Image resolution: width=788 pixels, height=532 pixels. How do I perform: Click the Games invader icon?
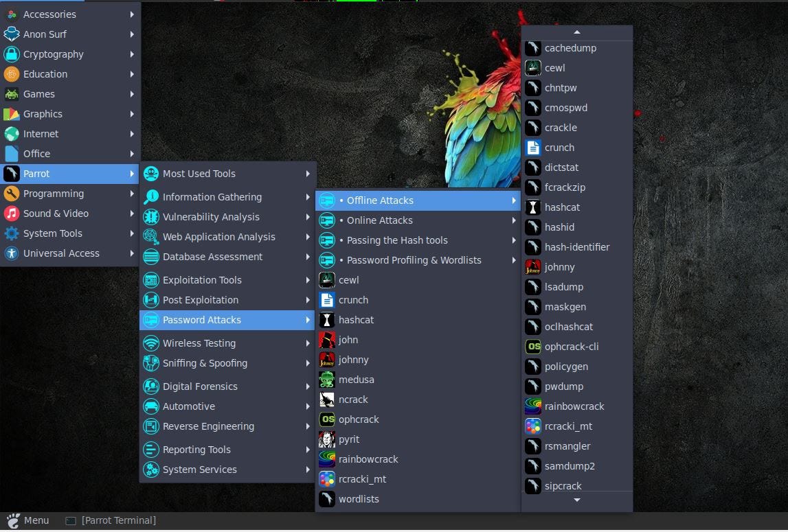(x=12, y=94)
